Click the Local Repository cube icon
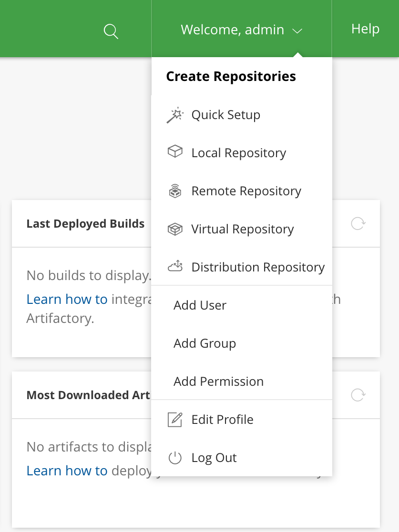Viewport: 399px width, 532px height. (175, 151)
